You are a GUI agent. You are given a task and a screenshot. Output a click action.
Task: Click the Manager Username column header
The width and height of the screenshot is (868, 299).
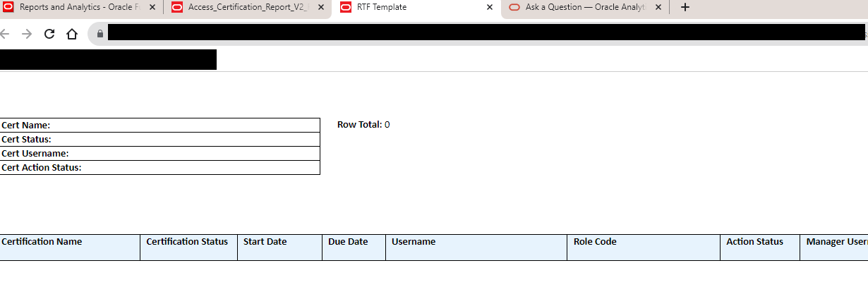click(834, 248)
